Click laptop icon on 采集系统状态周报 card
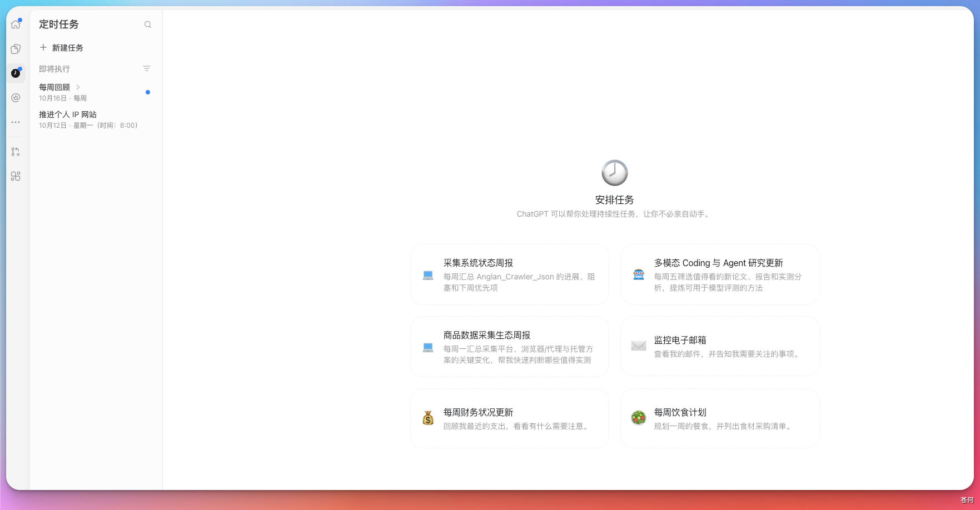980x510 pixels. [x=427, y=275]
